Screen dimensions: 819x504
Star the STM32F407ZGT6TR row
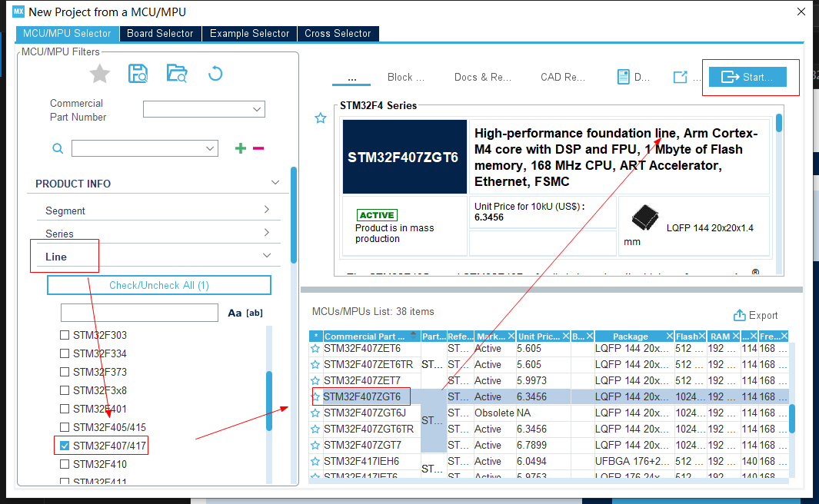coord(315,429)
